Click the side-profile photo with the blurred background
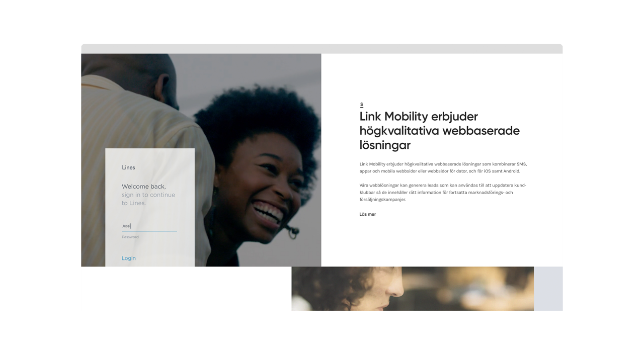The image size is (644, 362). click(x=413, y=289)
